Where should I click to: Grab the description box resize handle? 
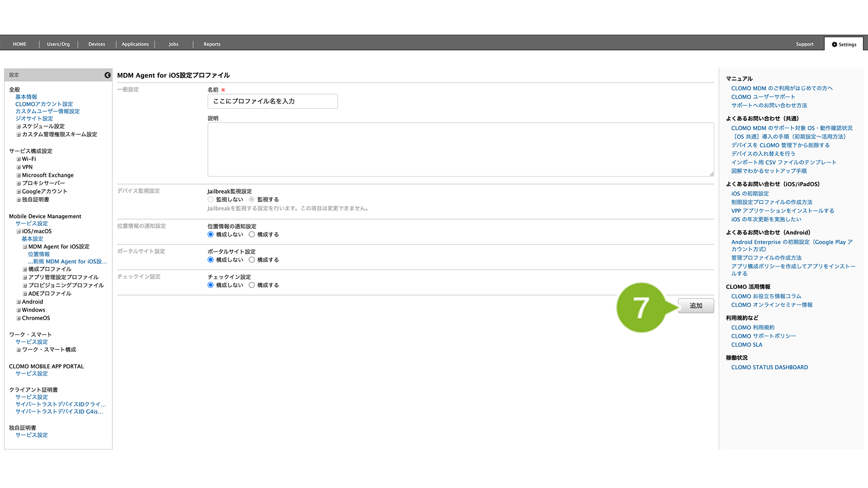pyautogui.click(x=711, y=174)
